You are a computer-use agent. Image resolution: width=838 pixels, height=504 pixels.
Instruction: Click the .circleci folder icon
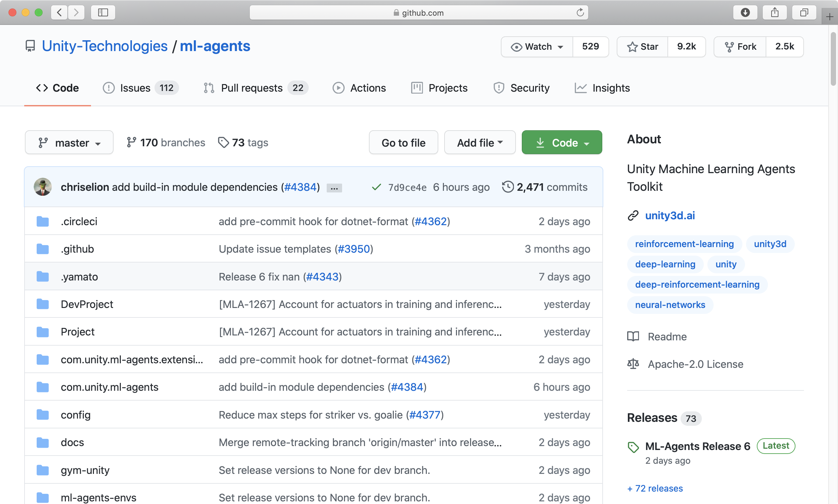(43, 222)
